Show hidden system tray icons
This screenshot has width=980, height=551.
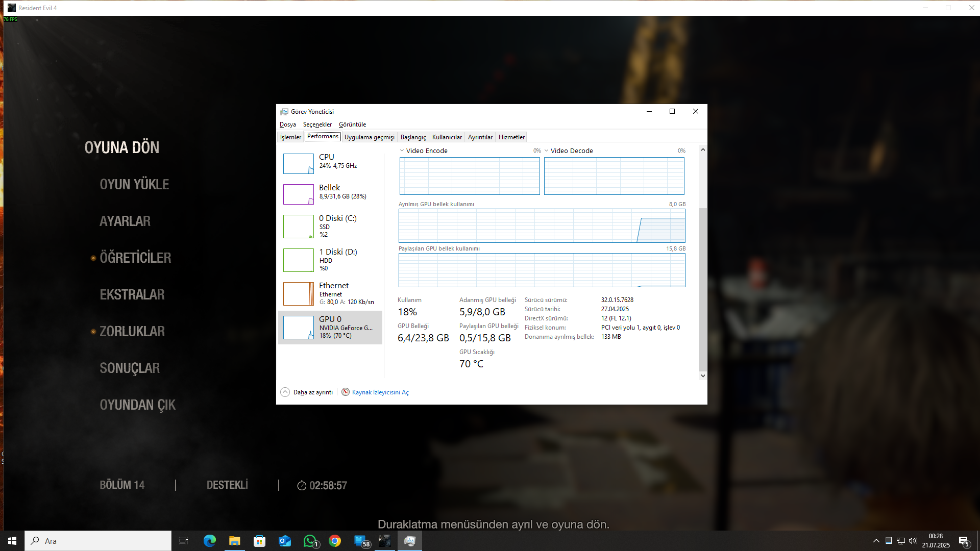[x=876, y=541]
